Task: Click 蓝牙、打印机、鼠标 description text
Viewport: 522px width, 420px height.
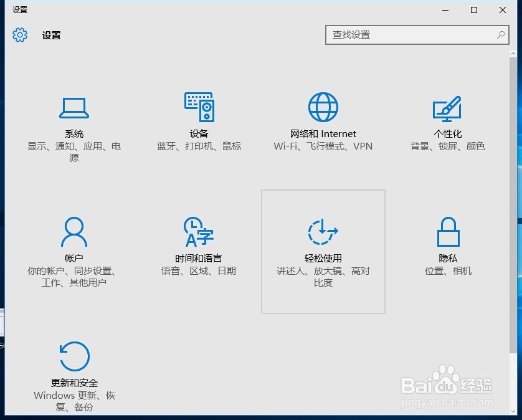Action: pos(199,146)
